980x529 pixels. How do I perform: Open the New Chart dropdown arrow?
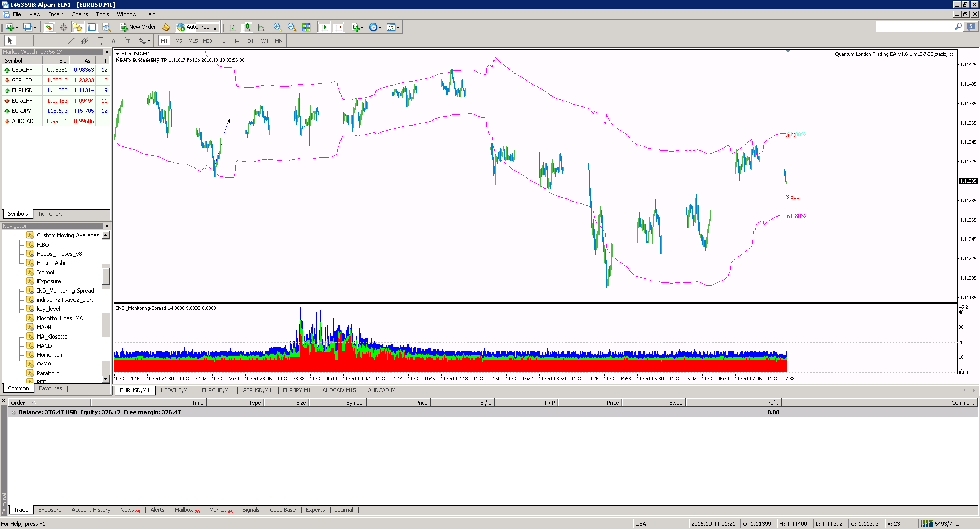(17, 28)
